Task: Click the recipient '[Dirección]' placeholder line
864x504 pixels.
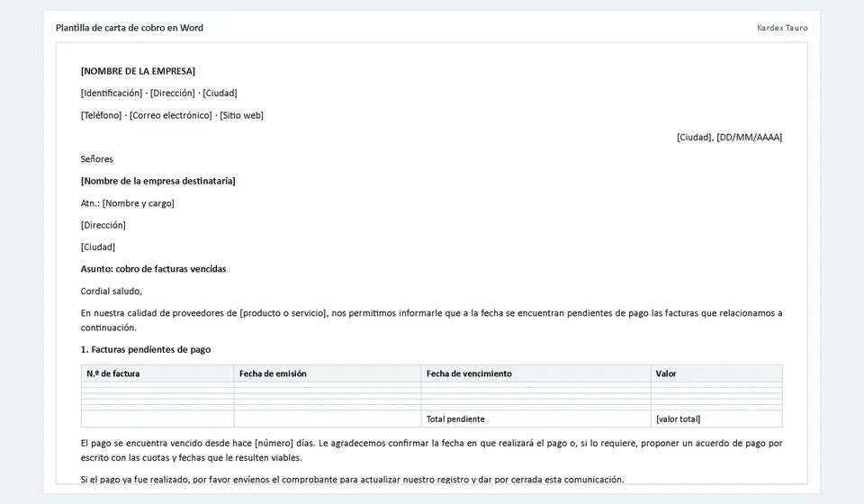Action: tap(103, 225)
